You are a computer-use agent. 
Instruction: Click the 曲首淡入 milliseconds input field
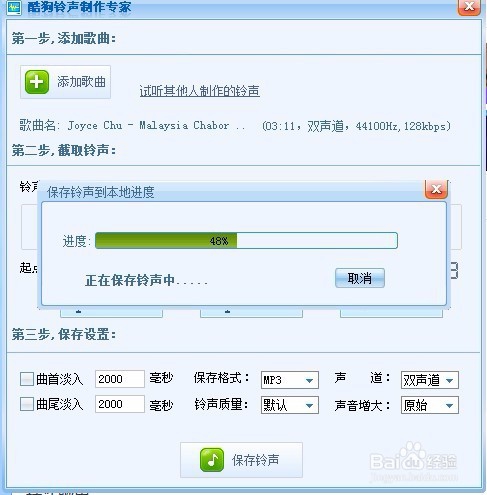coord(120,379)
